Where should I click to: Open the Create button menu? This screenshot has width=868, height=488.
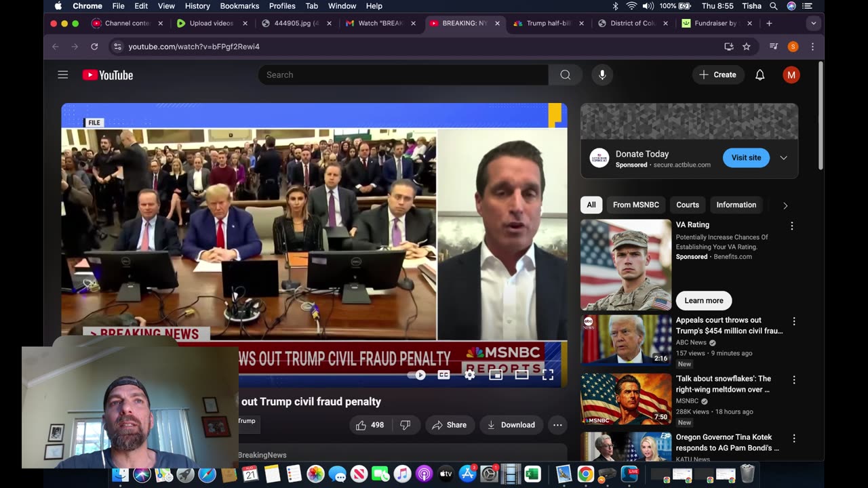tap(718, 75)
